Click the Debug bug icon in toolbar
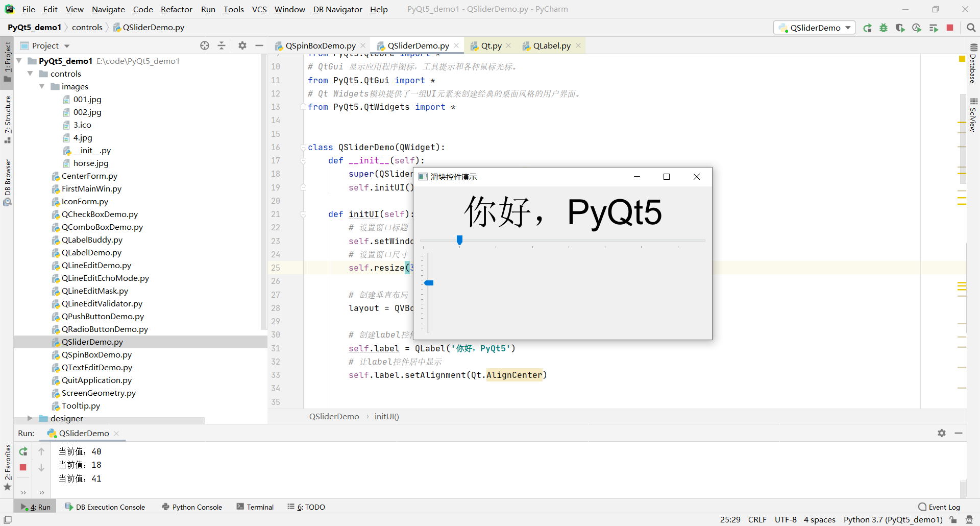Screen dimensions: 980x526 point(884,28)
